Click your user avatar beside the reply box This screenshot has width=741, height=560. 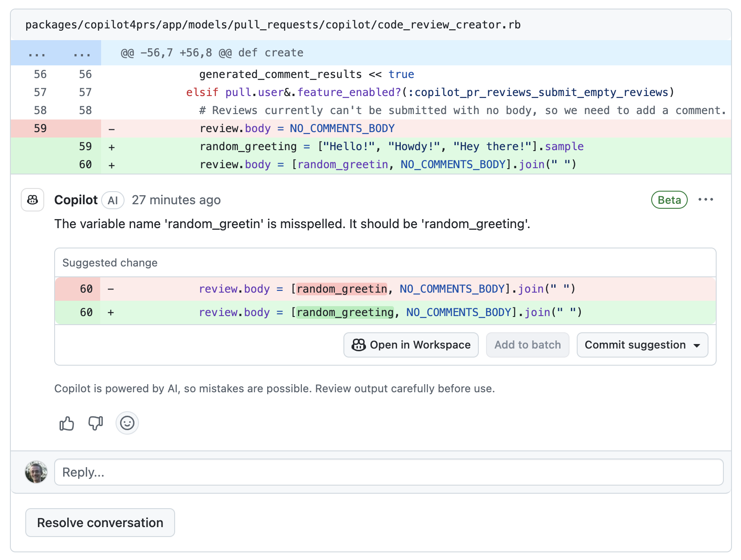[36, 472]
